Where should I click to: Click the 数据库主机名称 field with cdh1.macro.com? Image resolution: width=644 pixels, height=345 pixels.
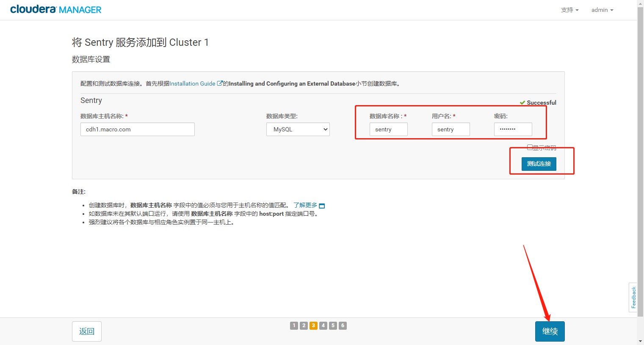[x=138, y=129]
